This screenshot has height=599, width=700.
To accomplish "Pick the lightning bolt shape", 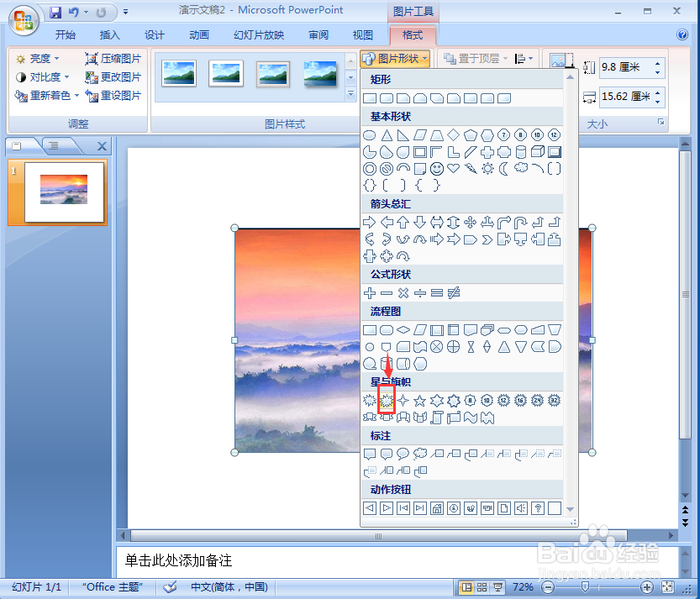I will pos(471,169).
